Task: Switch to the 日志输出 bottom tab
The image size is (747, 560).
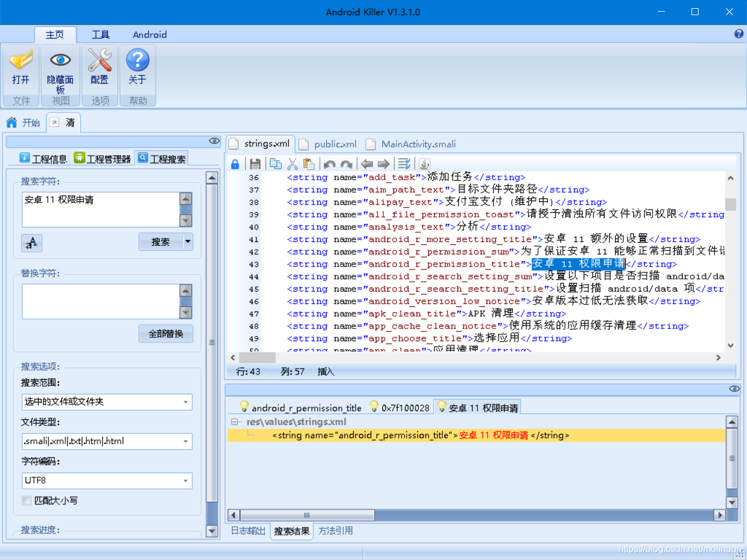Action: (x=248, y=531)
